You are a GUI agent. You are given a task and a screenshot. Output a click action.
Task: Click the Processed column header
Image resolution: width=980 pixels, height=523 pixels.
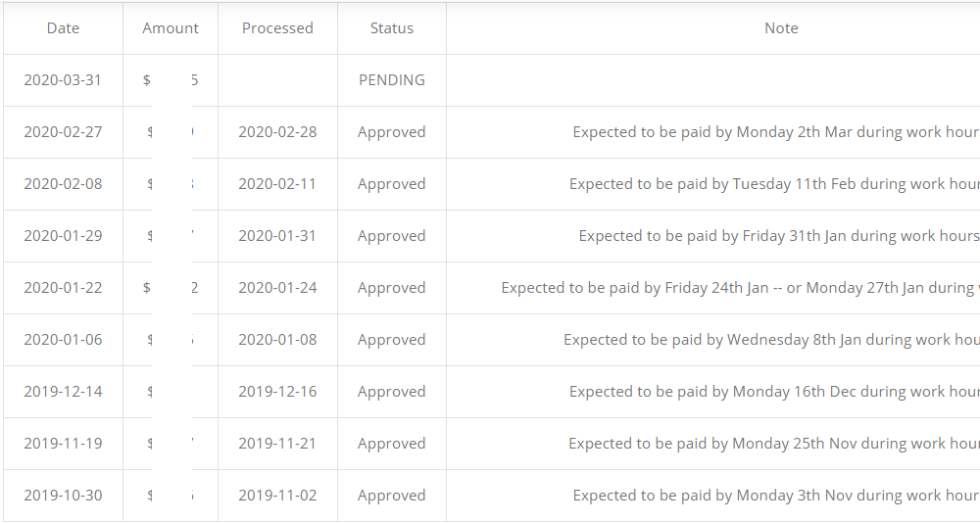click(277, 28)
